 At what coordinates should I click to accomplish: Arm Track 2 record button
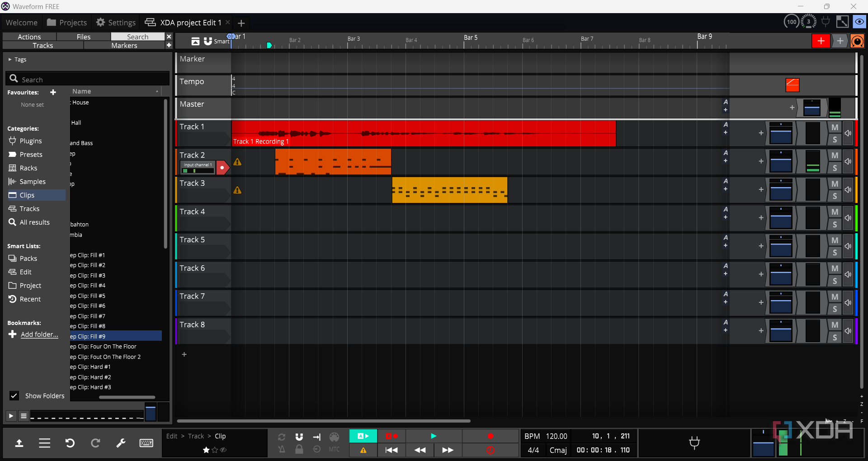point(222,168)
